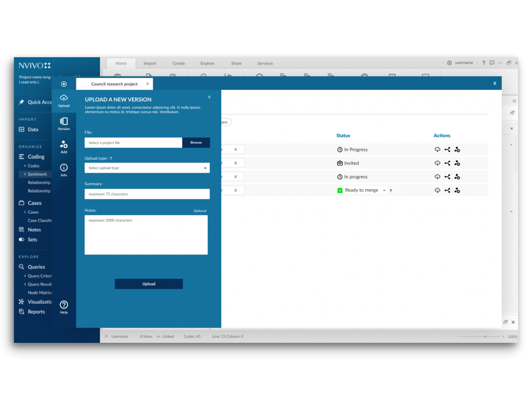Switch to the Import ribbon tab
The image size is (532, 400).
150,63
